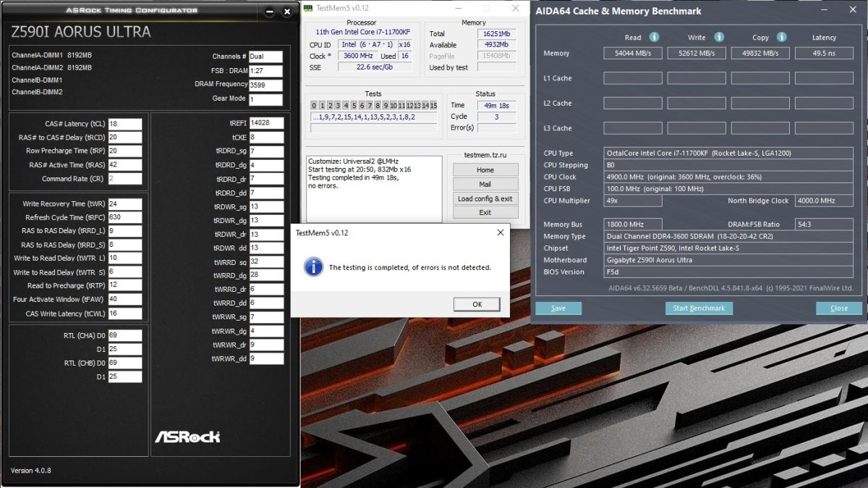Click the Memory Copy 49832 MB/s field
The image size is (868, 488).
pos(760,53)
